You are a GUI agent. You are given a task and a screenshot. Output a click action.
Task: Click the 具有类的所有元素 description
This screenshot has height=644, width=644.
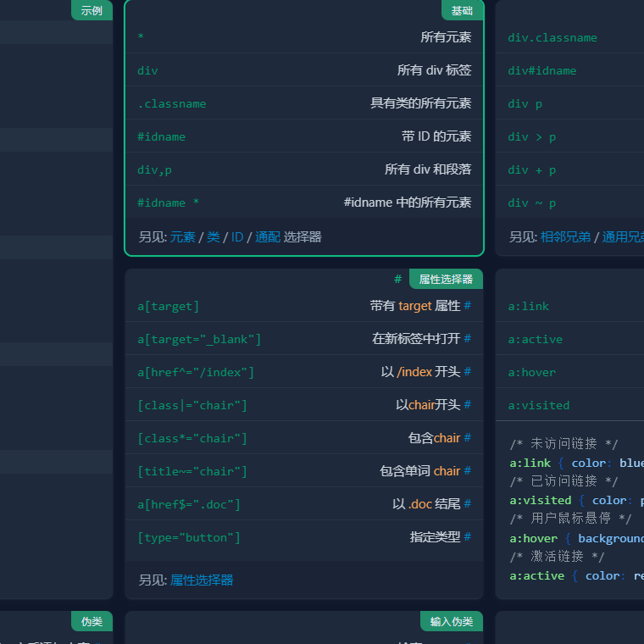click(420, 103)
